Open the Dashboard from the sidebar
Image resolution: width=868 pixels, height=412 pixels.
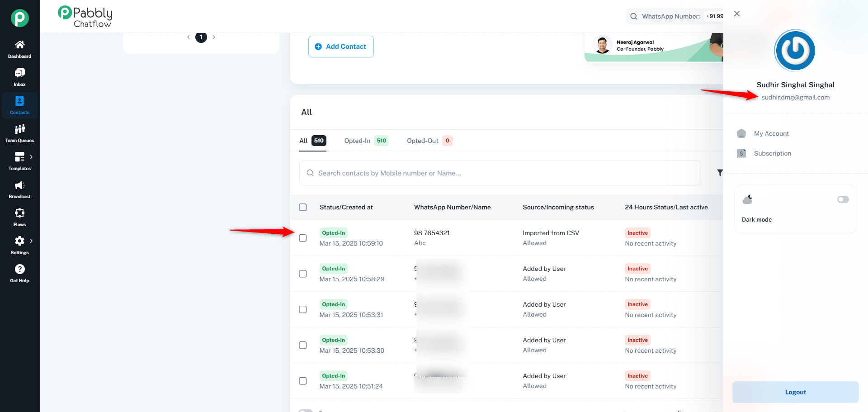[19, 49]
